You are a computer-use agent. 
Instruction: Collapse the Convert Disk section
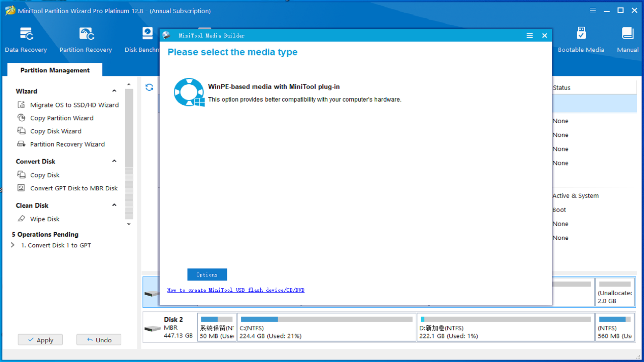(x=114, y=161)
